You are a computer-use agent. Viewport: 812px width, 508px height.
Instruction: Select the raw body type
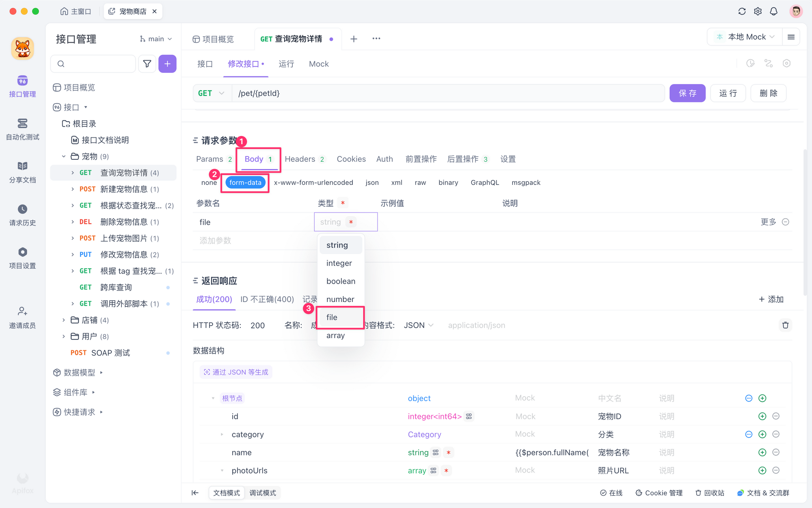coord(420,183)
